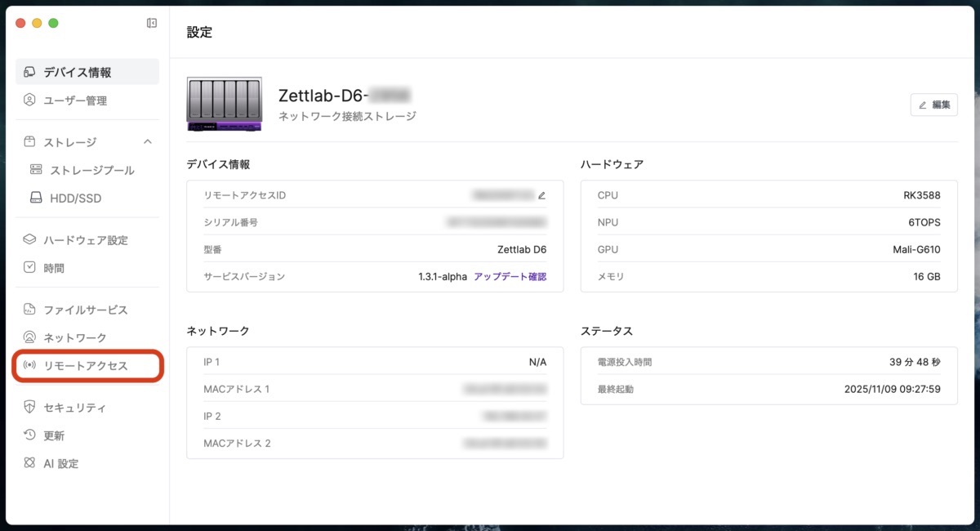The height and width of the screenshot is (531, 980).
Task: Click the Zettlab D6 device thumbnail image
Action: point(224,105)
